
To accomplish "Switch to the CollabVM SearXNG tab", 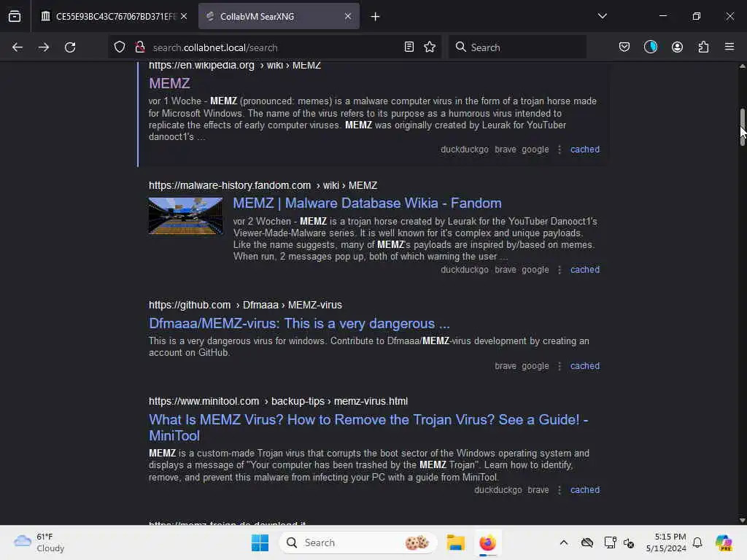I will coord(279,16).
